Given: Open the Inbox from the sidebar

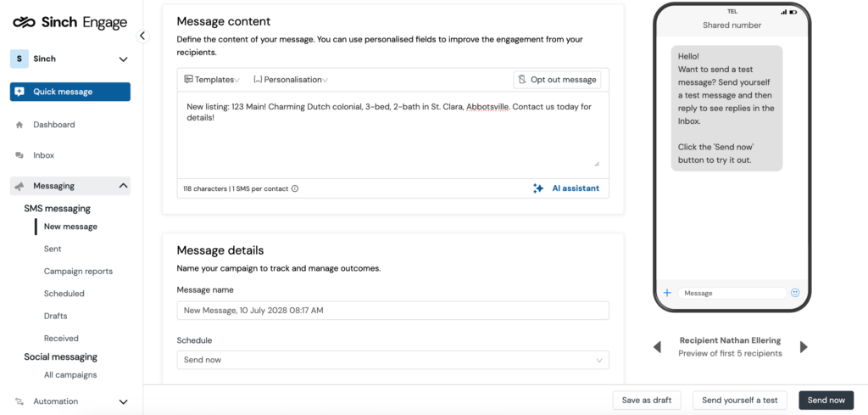Looking at the screenshot, I should pyautogui.click(x=44, y=155).
